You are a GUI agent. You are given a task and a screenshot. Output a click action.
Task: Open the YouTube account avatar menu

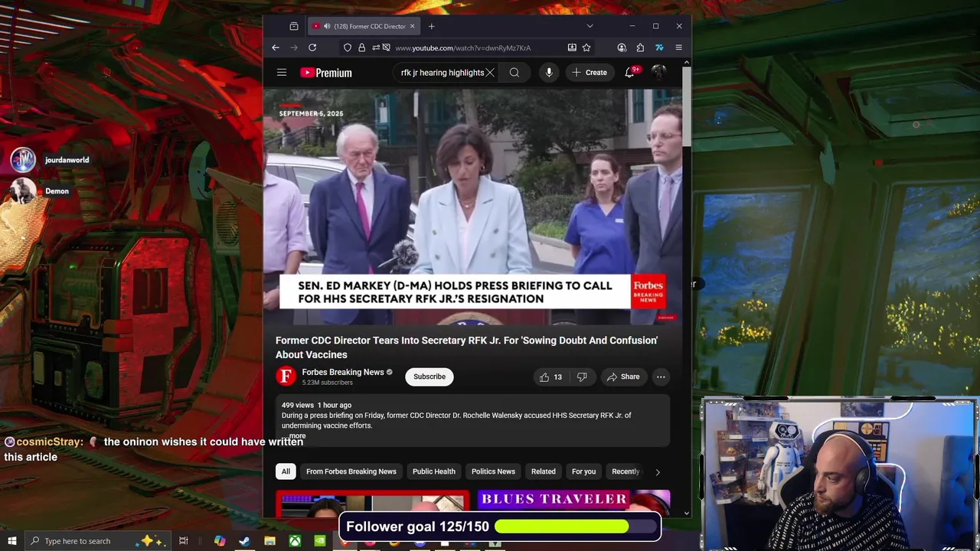tap(658, 73)
